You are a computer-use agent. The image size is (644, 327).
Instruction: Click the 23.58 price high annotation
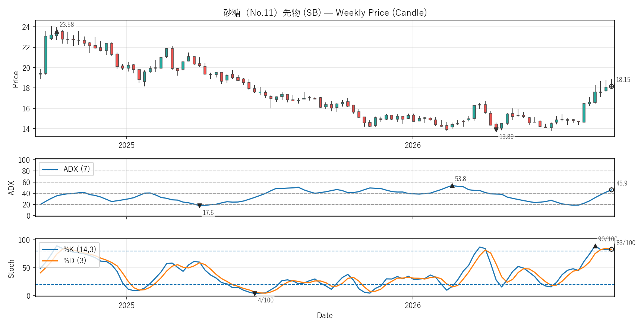coord(67,25)
